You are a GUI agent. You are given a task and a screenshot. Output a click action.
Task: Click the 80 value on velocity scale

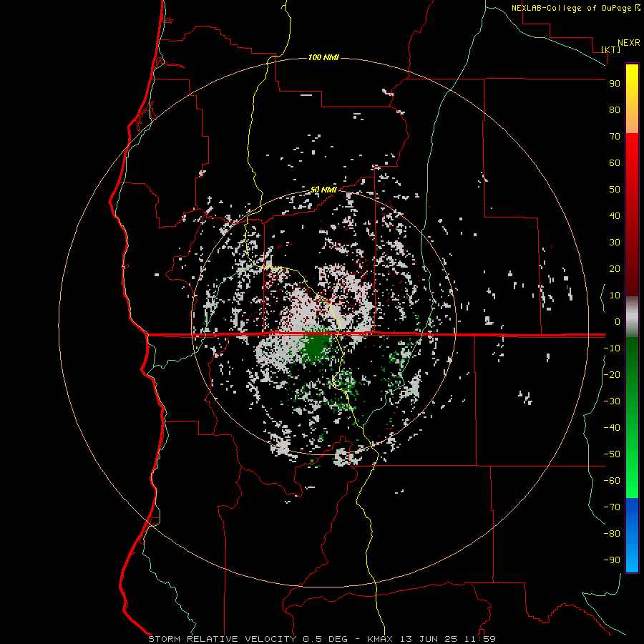click(x=615, y=110)
